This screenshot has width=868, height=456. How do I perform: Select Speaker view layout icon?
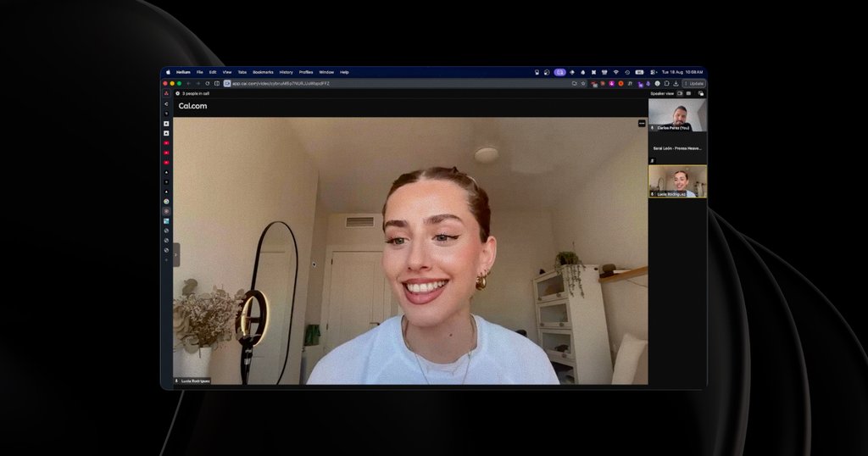[680, 93]
